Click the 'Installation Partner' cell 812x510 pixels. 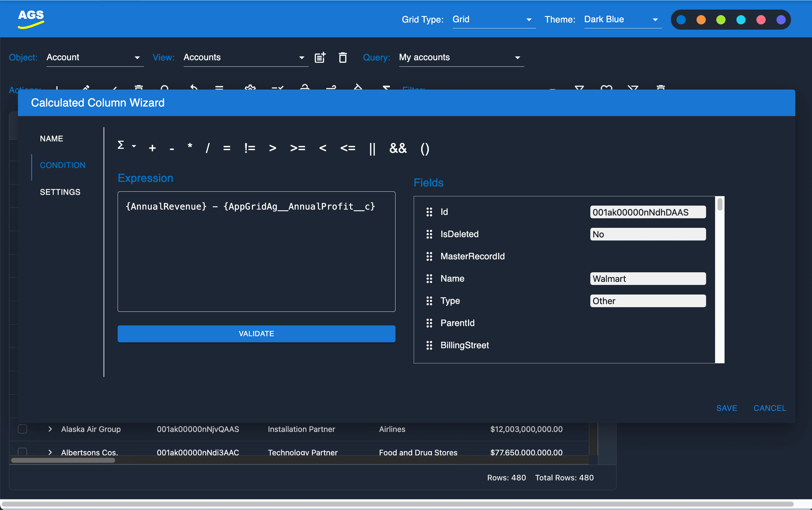(x=301, y=429)
